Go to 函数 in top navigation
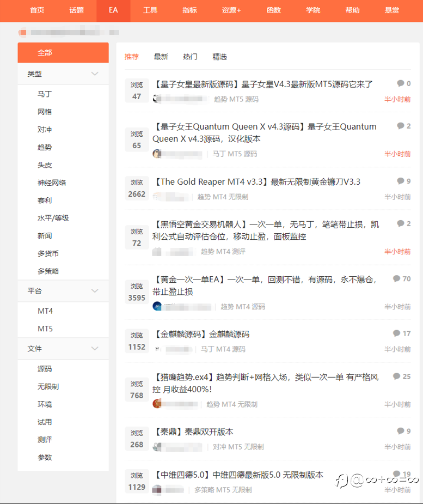The image size is (423, 504). pyautogui.click(x=274, y=10)
